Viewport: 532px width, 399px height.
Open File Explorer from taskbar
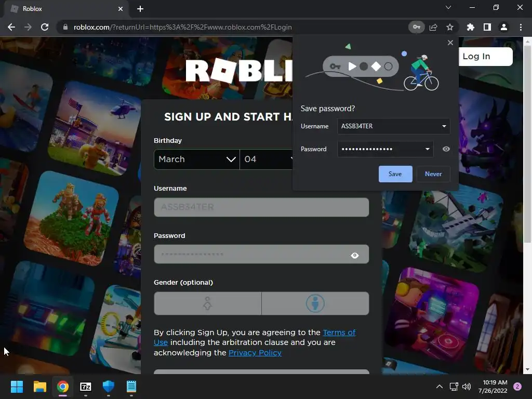[39, 387]
